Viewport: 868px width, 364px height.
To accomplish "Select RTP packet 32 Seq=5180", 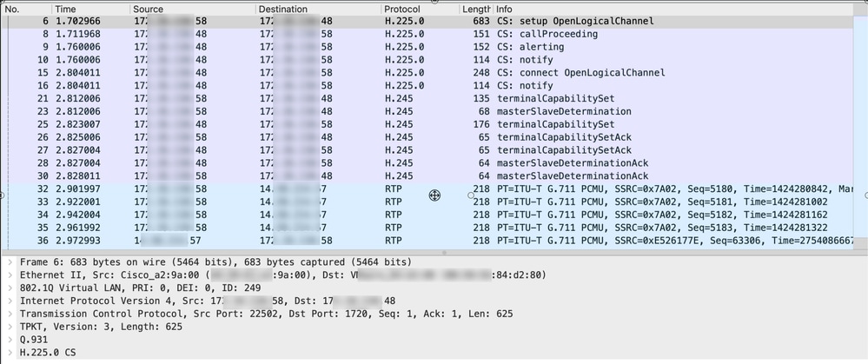I will click(x=427, y=189).
